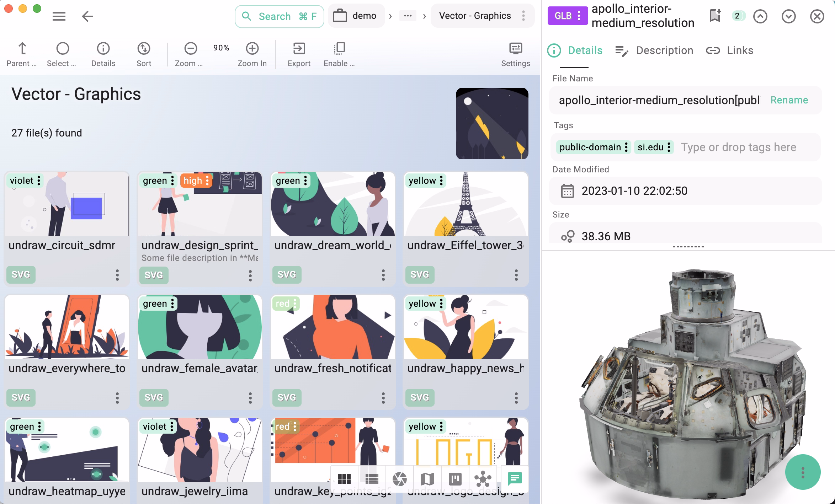Screen dimensions: 835x504
Task: Open the chat perspective icon
Action: tap(515, 478)
